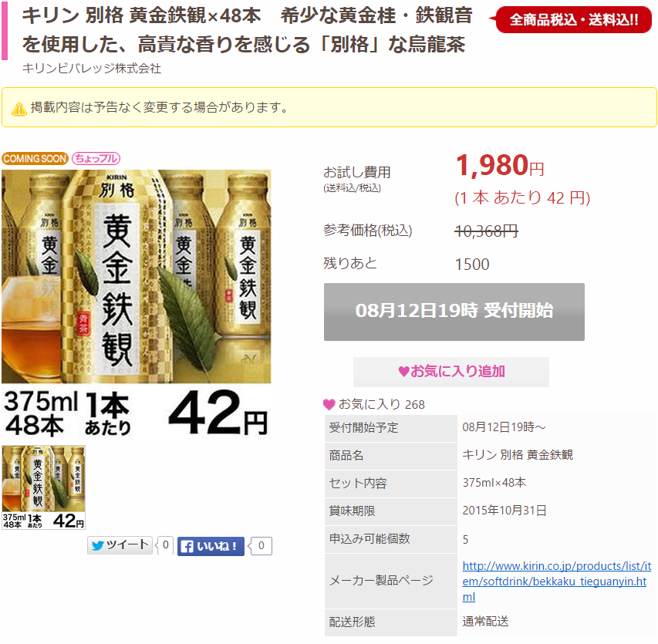Screen dimensions: 658x644
Task: Click the yellow warning triangle icon
Action: pos(19,109)
